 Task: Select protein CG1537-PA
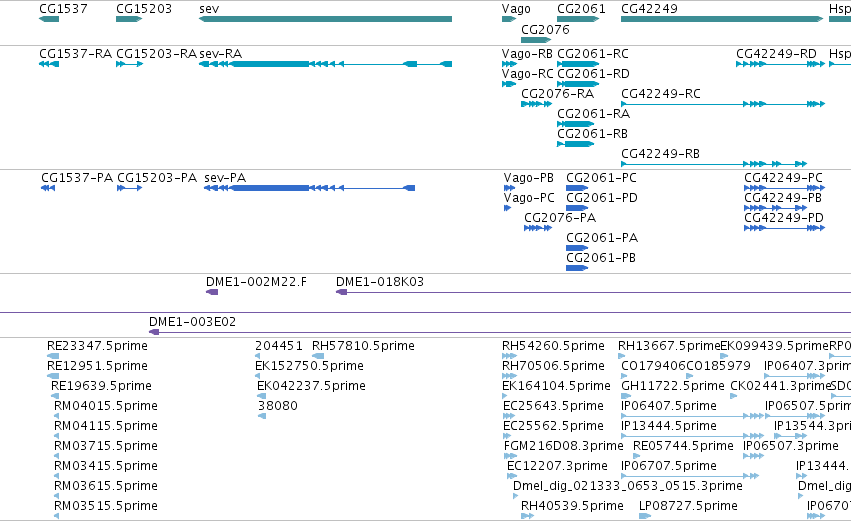click(x=48, y=188)
